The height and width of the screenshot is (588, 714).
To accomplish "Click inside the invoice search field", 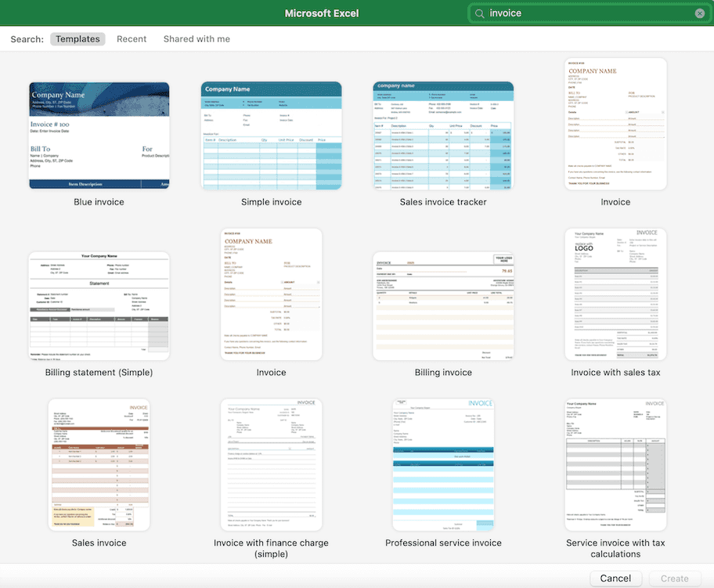I will [587, 13].
